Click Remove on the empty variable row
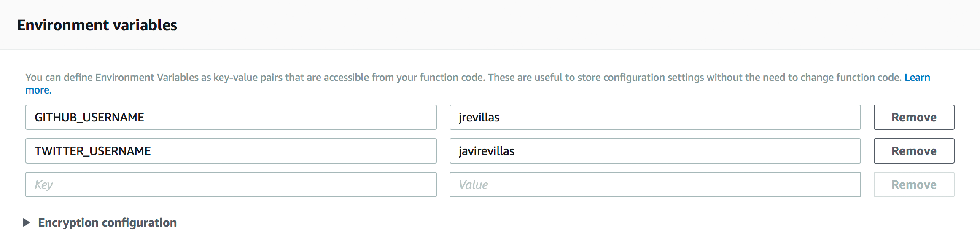This screenshot has height=252, width=980. point(913,185)
